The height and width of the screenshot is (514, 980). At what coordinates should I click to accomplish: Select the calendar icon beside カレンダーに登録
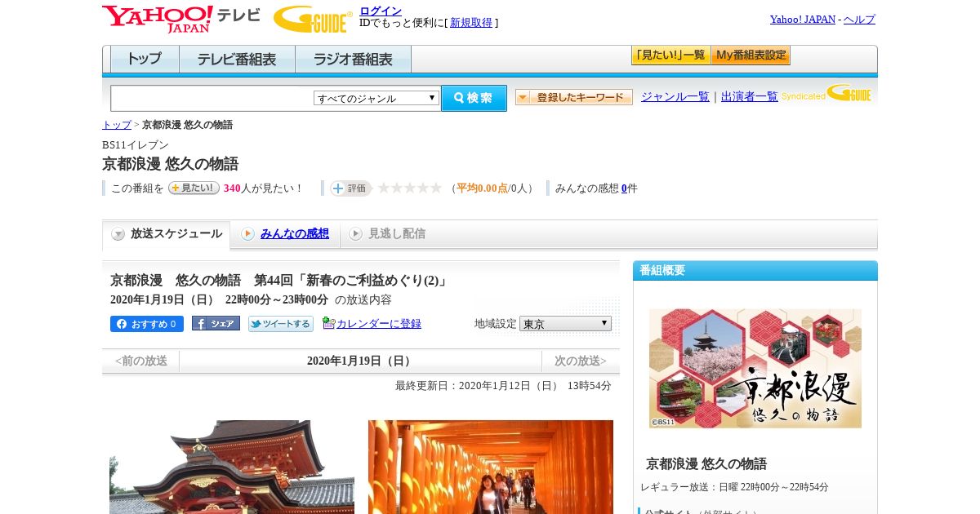pyautogui.click(x=328, y=323)
